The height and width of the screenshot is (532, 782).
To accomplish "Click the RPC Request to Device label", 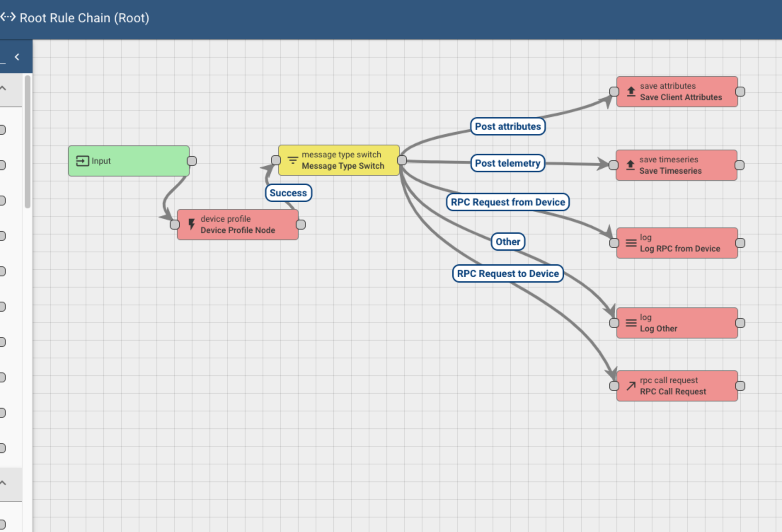I will [x=508, y=273].
